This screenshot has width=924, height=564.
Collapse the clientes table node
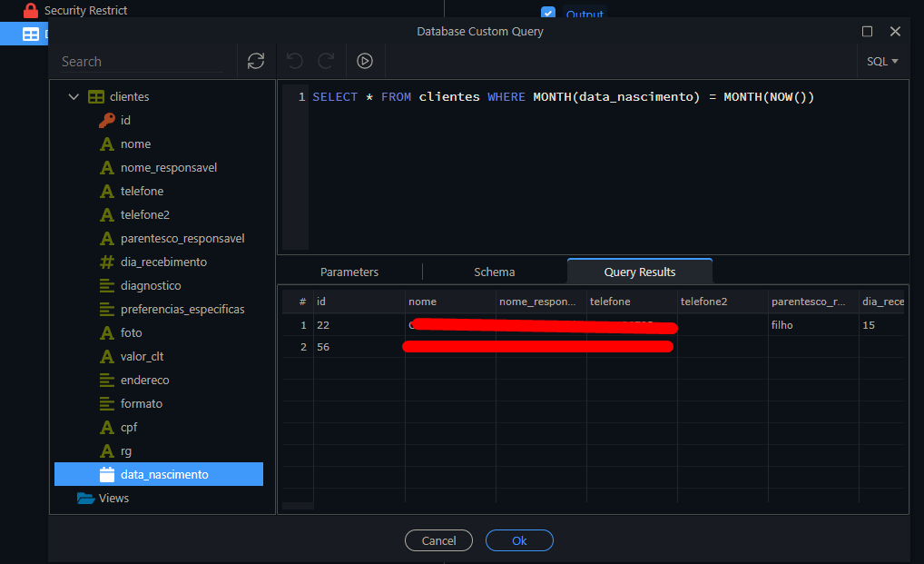pyautogui.click(x=74, y=96)
